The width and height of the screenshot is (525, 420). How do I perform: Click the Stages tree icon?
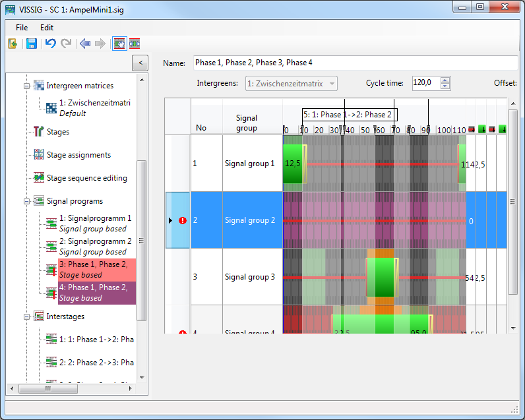click(x=38, y=132)
